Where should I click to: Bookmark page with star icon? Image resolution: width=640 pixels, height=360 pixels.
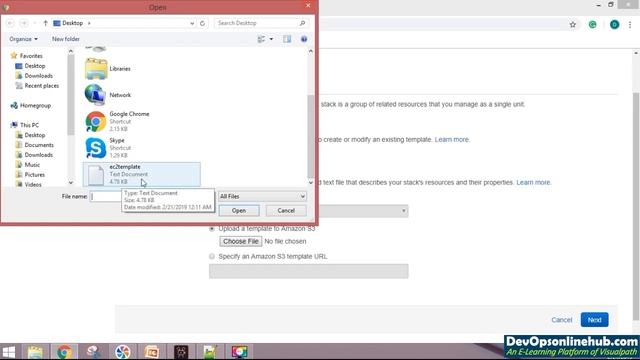tap(573, 24)
